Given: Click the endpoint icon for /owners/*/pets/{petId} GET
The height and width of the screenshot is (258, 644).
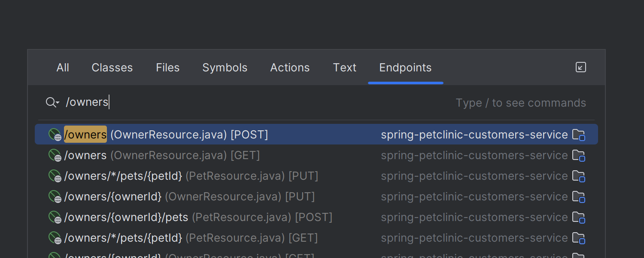Looking at the screenshot, I should tap(55, 237).
